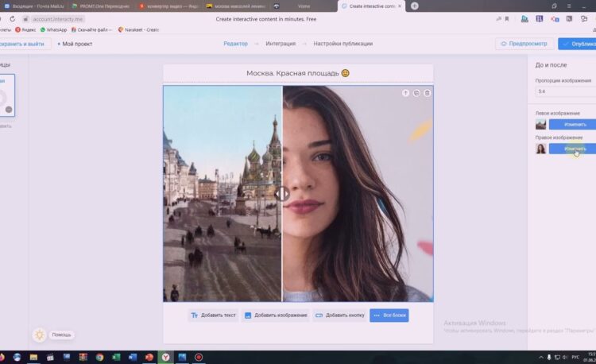Click the new browser tab plus icon

coord(414,6)
